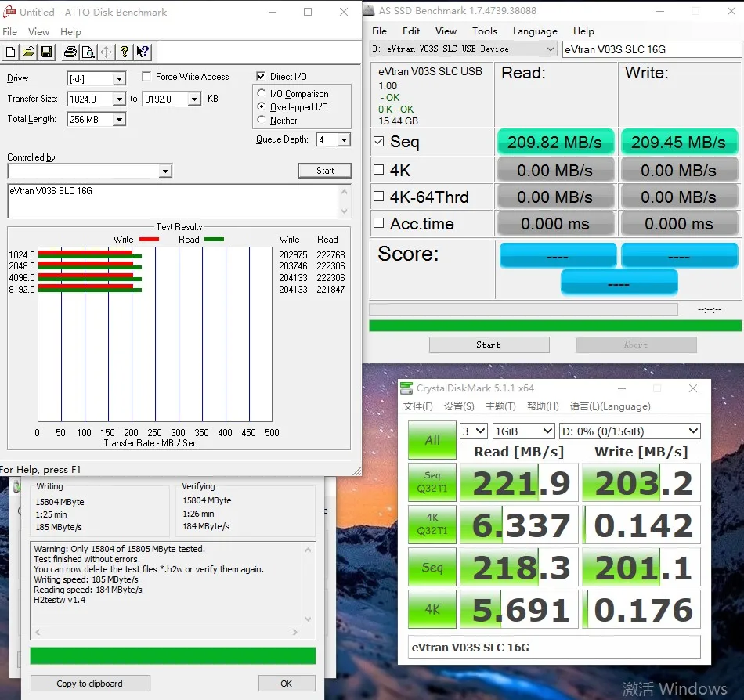Open the Tools menu in AS SSD Benchmark

point(485,31)
